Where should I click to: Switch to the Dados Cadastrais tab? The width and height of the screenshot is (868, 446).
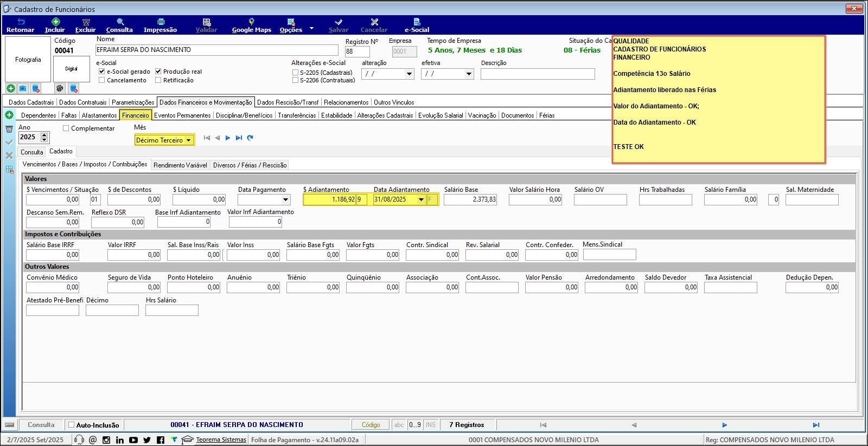click(x=31, y=102)
